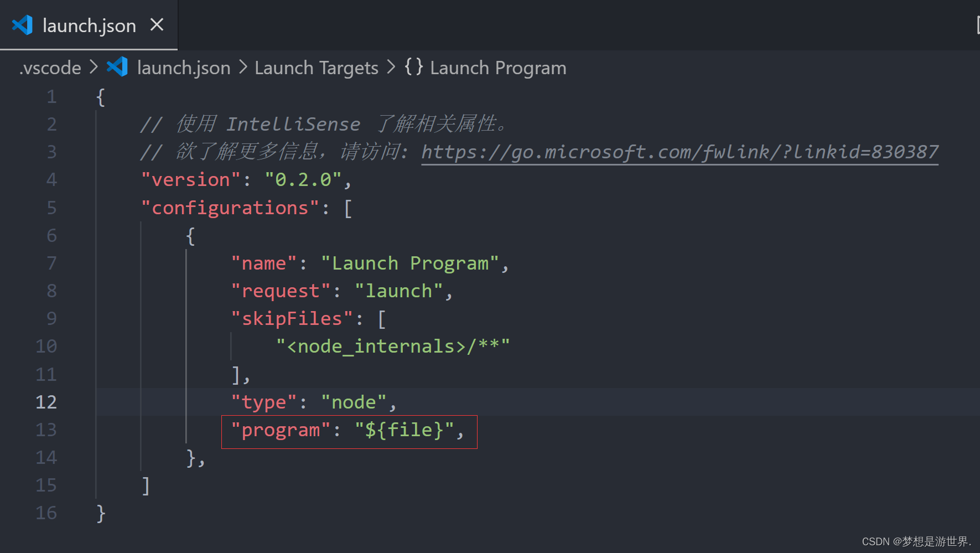Close the launch.json tab
The image size is (980, 553).
157,25
